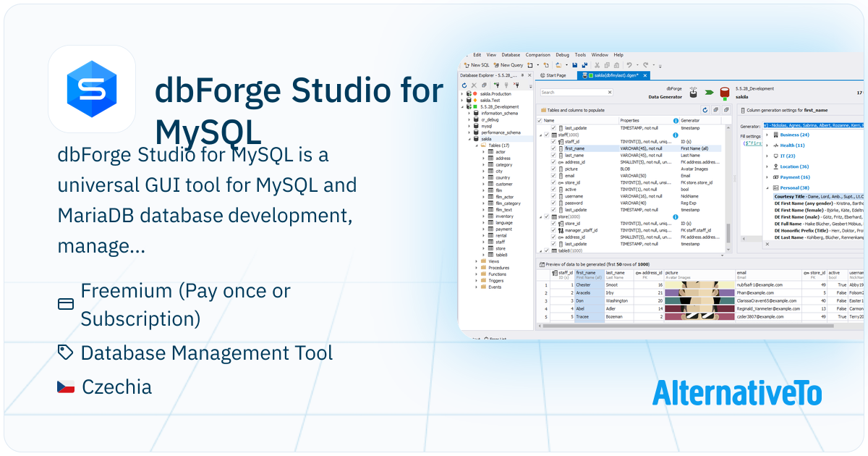This screenshot has height=456, width=868.
Task: Expand the actor table node
Action: [482, 152]
